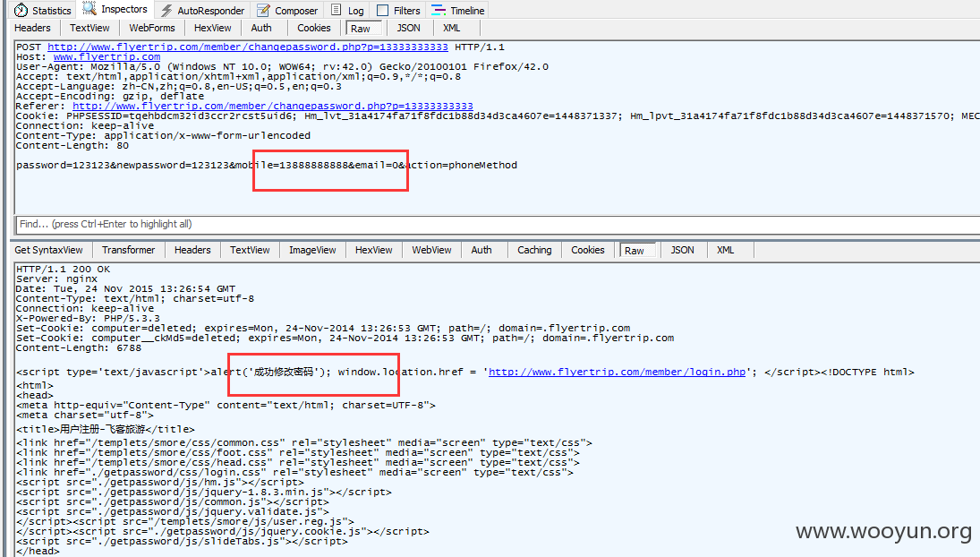Click the X-Powered-By: PHP/5.3.3 line

pyautogui.click(x=88, y=318)
